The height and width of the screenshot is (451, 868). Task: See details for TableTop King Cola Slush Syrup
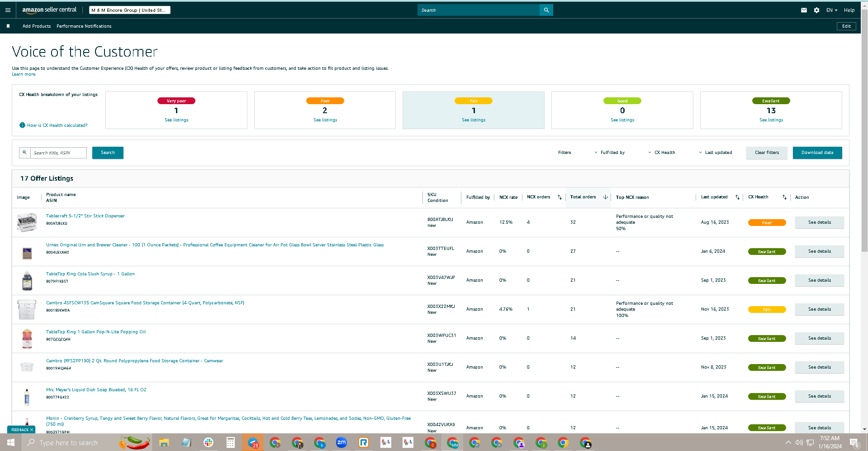819,280
